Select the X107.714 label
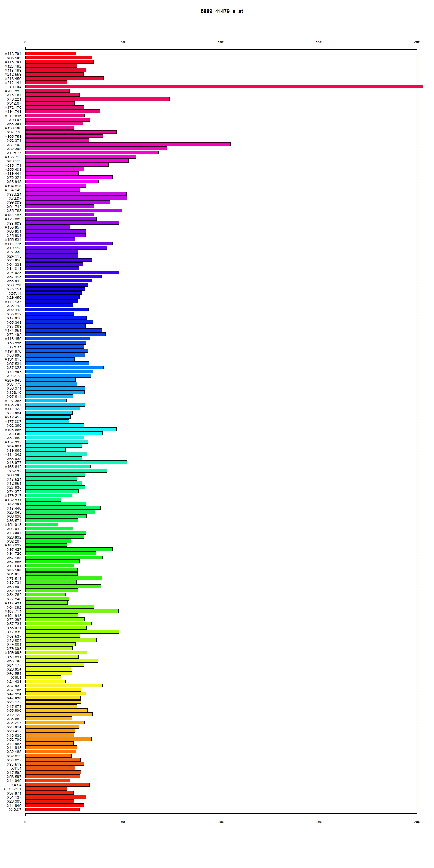This screenshot has height=868, width=434. click(13, 611)
